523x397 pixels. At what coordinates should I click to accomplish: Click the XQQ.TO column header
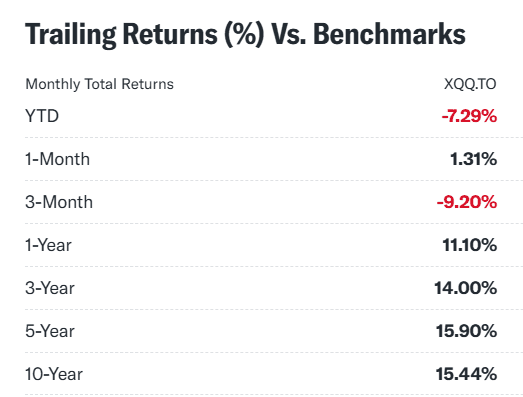[x=470, y=84]
